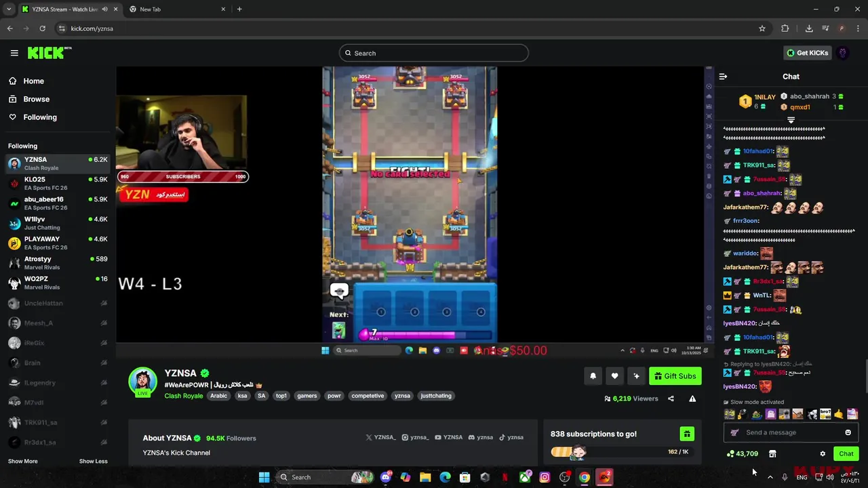Open Netflix from the taskbar
The width and height of the screenshot is (868, 488).
point(505,477)
